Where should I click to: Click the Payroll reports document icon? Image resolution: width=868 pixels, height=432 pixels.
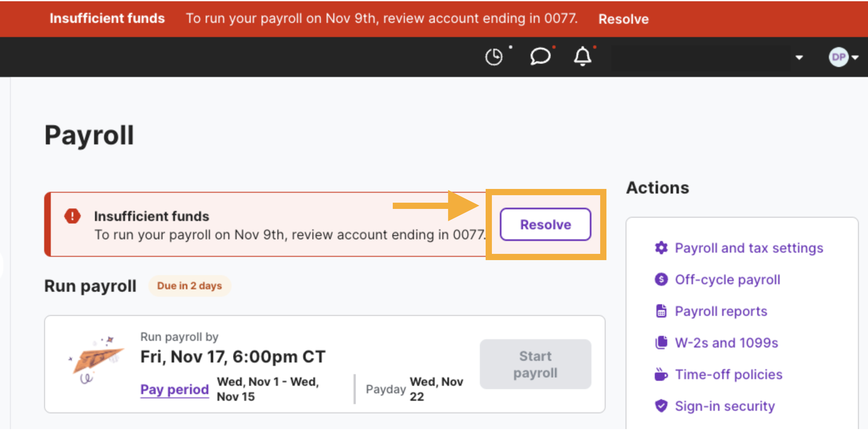tap(661, 311)
